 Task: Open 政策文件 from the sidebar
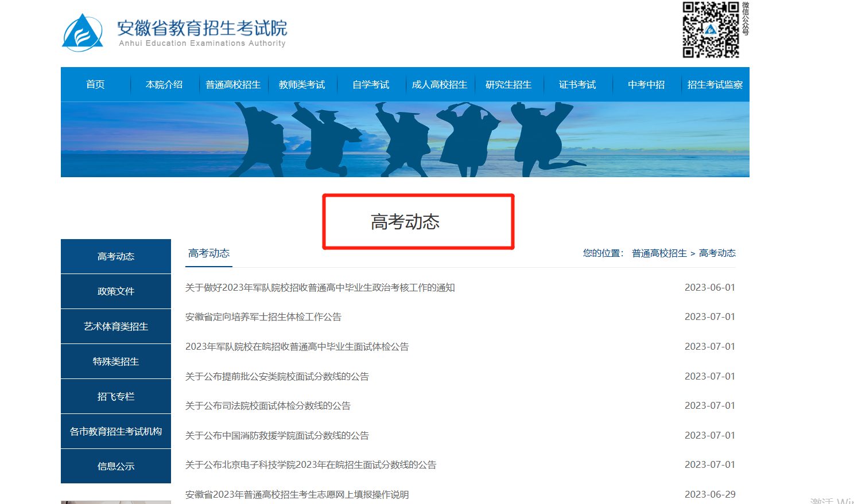click(x=116, y=291)
